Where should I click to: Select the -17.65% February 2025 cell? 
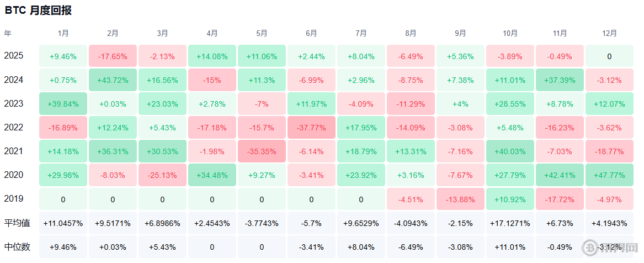(x=113, y=56)
